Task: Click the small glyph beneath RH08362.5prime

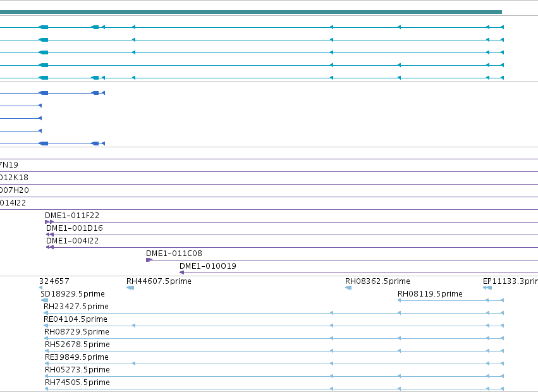Action: click(x=348, y=288)
